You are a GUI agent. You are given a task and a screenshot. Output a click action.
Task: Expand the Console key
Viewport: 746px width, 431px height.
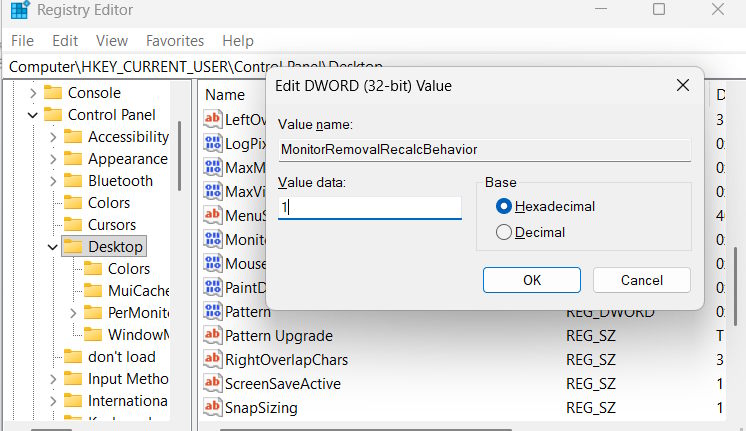33,93
